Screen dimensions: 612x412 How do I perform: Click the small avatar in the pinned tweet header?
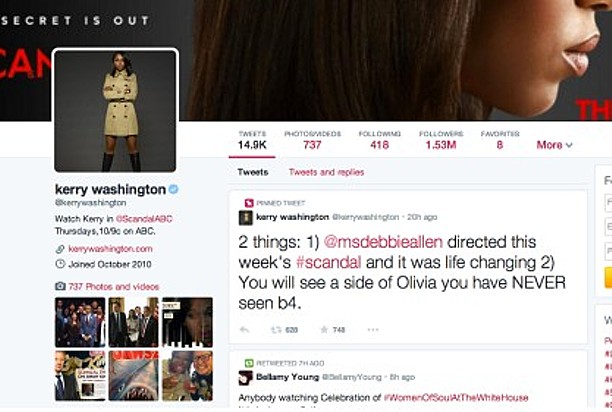coord(246,218)
